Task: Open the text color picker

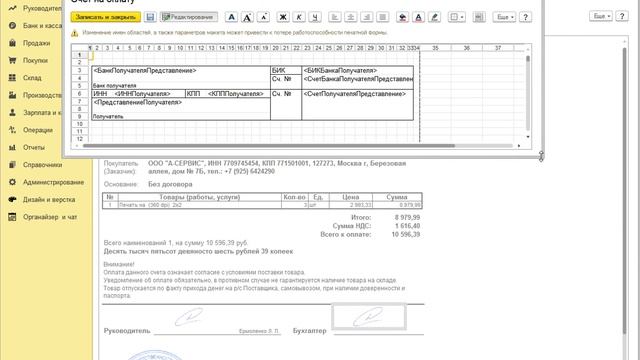Action: 418,17
